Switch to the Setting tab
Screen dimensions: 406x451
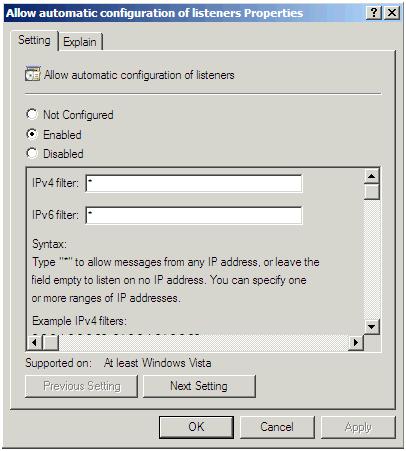coord(34,41)
